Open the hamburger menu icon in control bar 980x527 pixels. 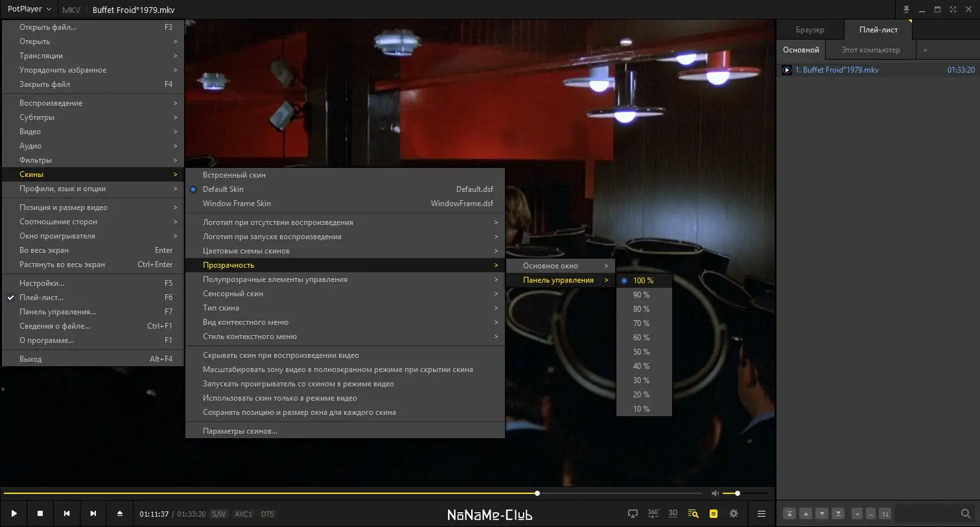[762, 513]
